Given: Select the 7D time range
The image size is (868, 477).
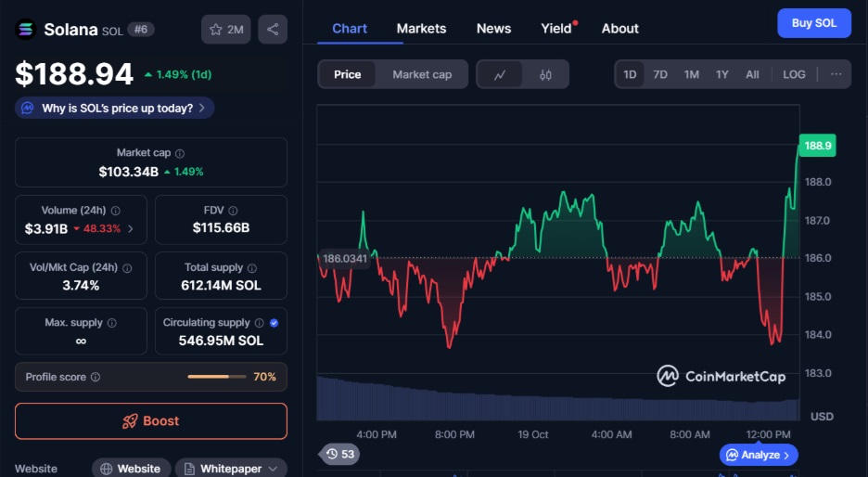Looking at the screenshot, I should point(660,74).
